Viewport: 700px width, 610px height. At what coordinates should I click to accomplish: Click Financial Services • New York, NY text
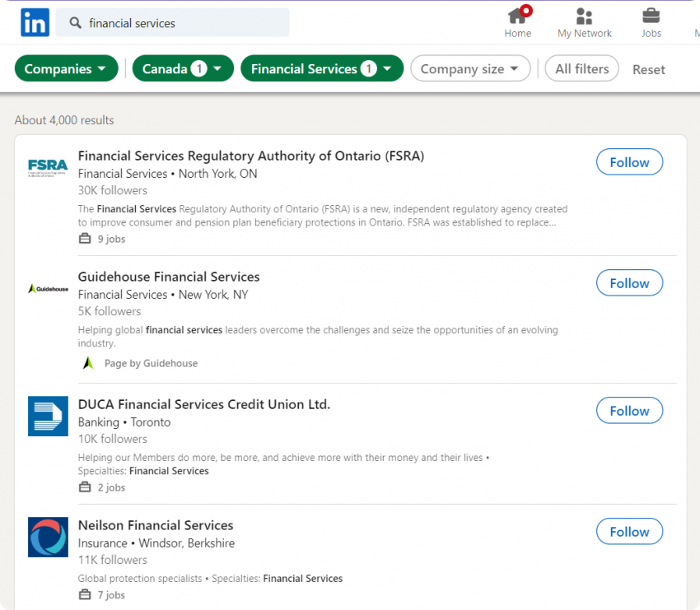(163, 295)
